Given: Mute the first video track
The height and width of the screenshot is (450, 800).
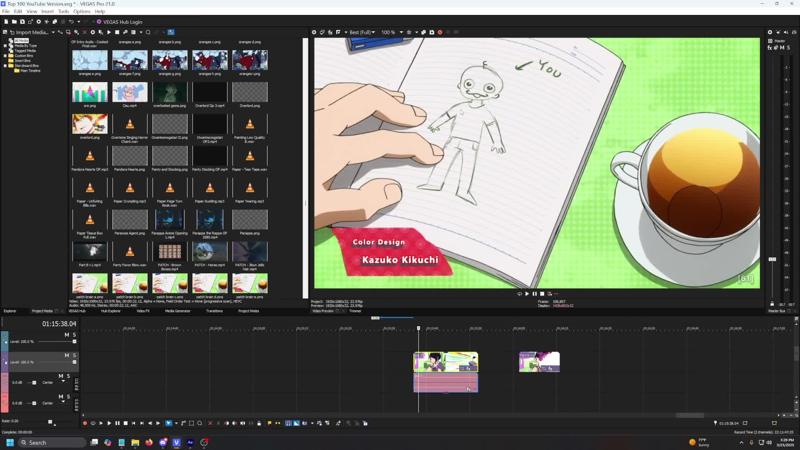Looking at the screenshot, I should (x=66, y=335).
